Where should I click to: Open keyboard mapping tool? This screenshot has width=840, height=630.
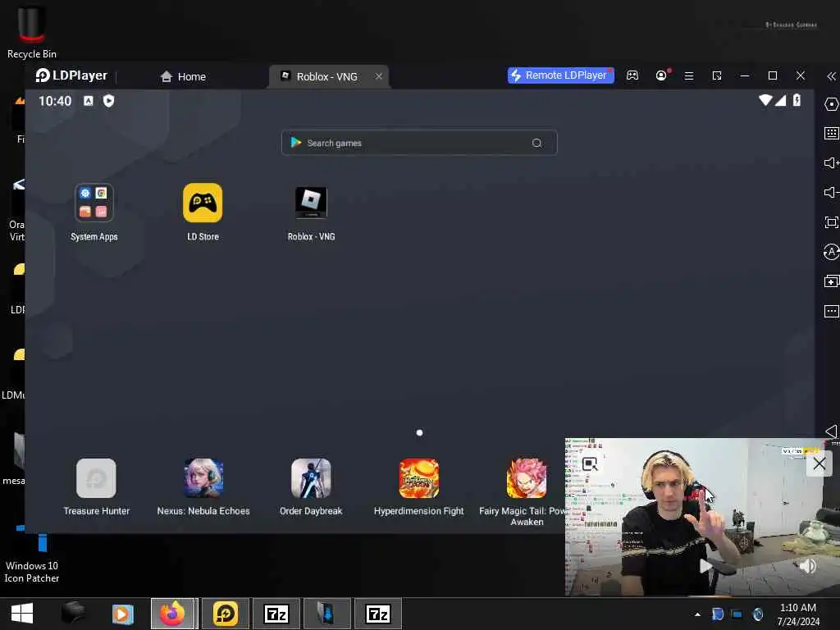coord(832,134)
